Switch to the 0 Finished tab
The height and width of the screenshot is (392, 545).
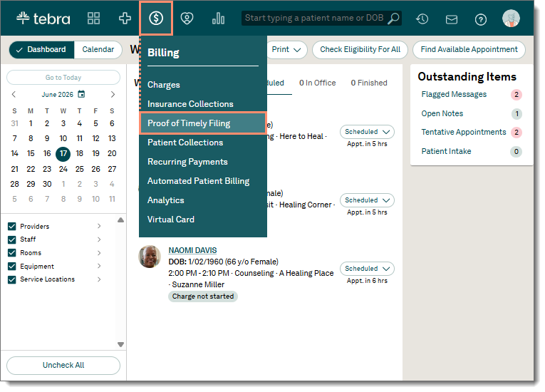369,83
